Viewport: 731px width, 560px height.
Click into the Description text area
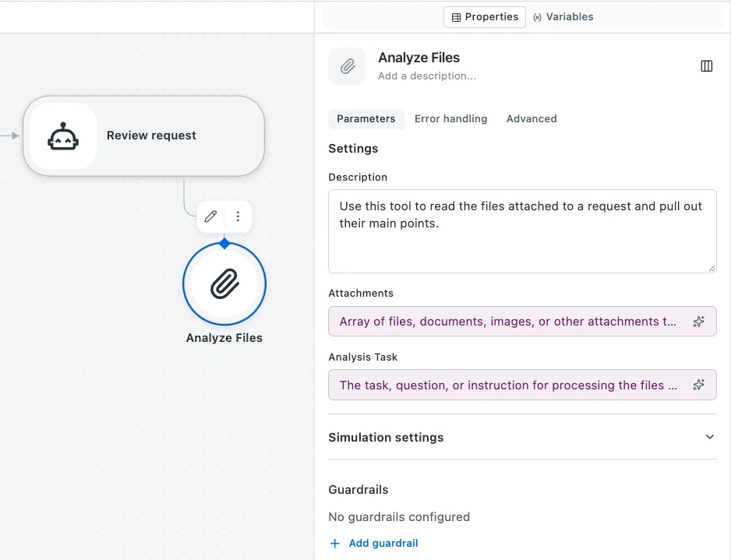(x=522, y=231)
